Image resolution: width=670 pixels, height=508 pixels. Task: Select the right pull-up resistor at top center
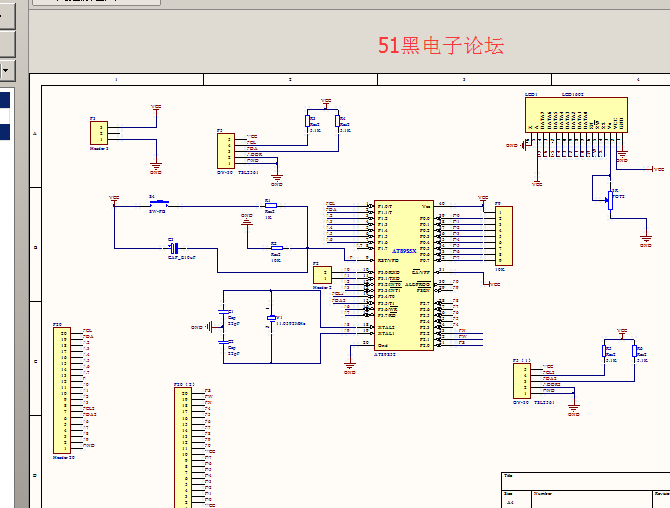pyautogui.click(x=338, y=121)
